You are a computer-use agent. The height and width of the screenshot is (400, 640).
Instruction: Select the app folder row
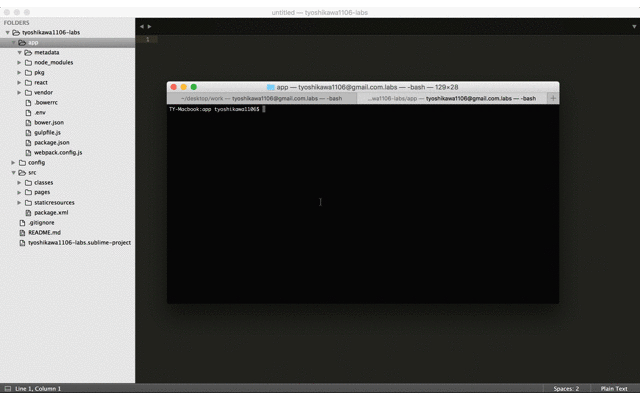click(67, 42)
